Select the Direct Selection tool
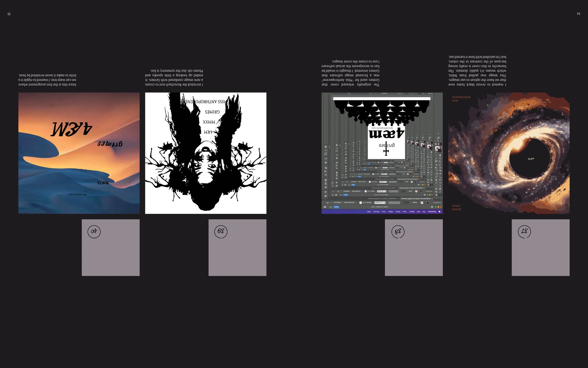This screenshot has width=588, height=368. pos(436,195)
